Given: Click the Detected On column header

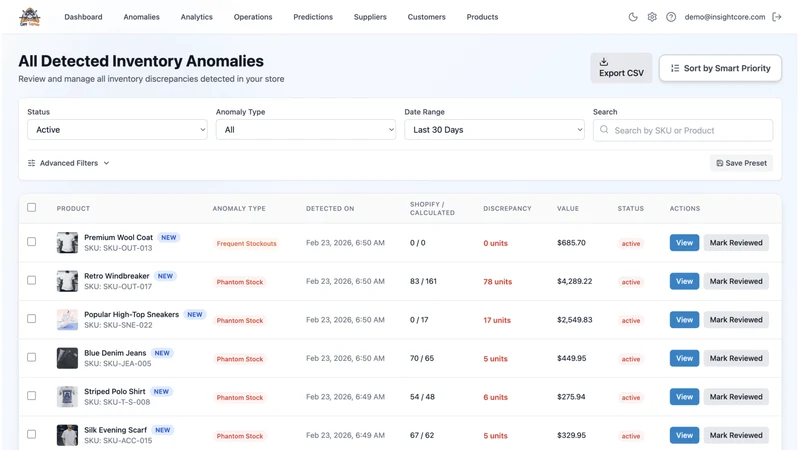Looking at the screenshot, I should click(330, 208).
